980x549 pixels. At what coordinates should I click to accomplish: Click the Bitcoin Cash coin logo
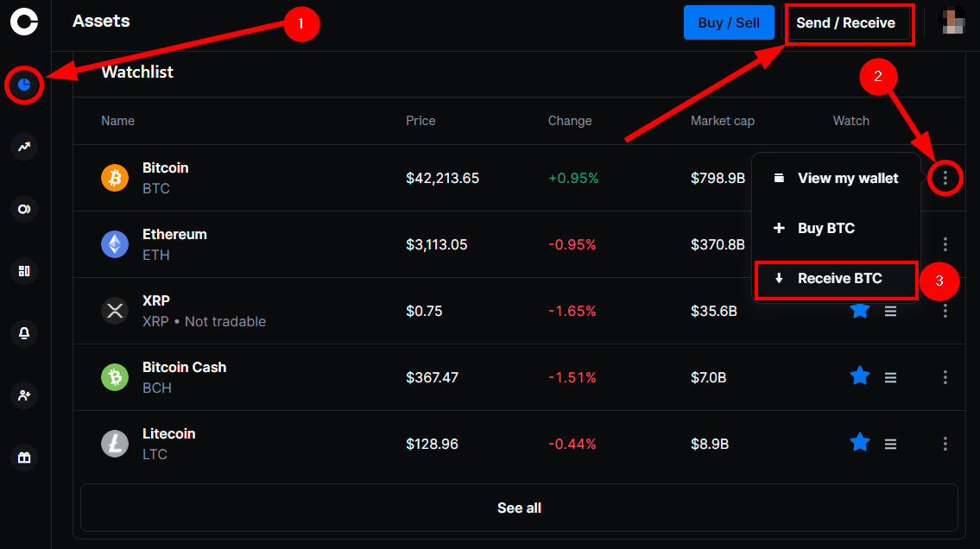[115, 377]
